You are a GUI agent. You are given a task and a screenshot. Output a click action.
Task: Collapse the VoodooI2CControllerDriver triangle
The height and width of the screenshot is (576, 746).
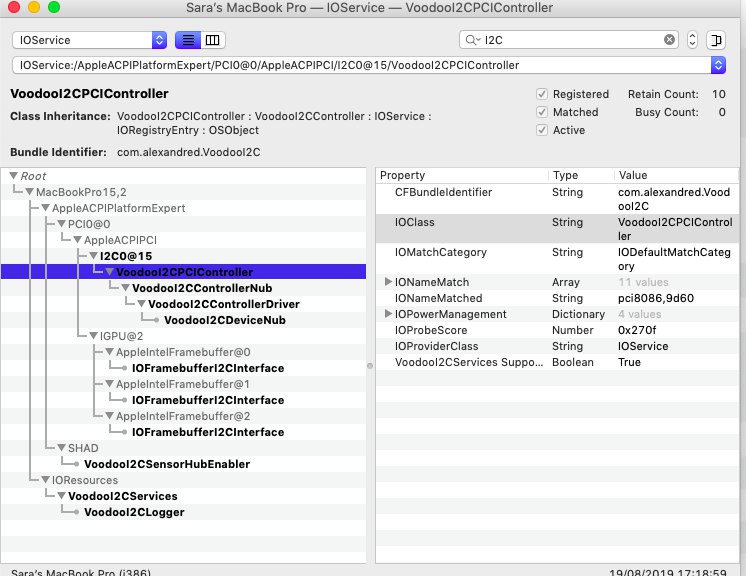(x=142, y=304)
